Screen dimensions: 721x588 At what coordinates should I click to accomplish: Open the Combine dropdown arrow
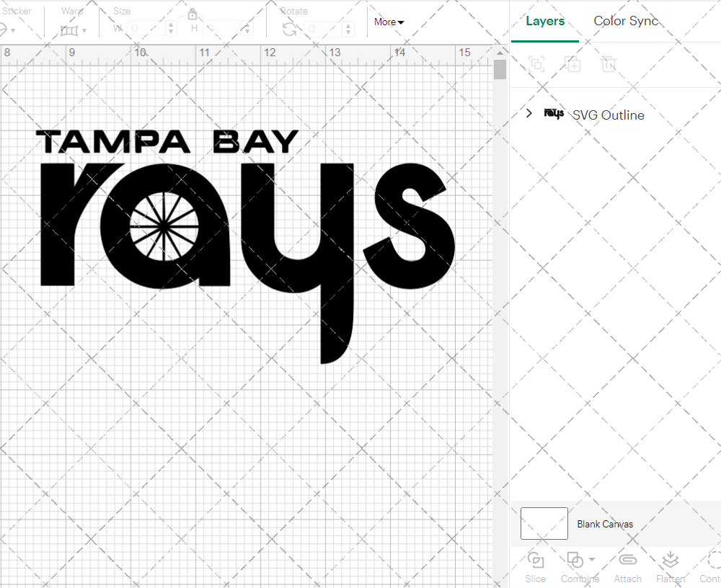tap(592, 559)
